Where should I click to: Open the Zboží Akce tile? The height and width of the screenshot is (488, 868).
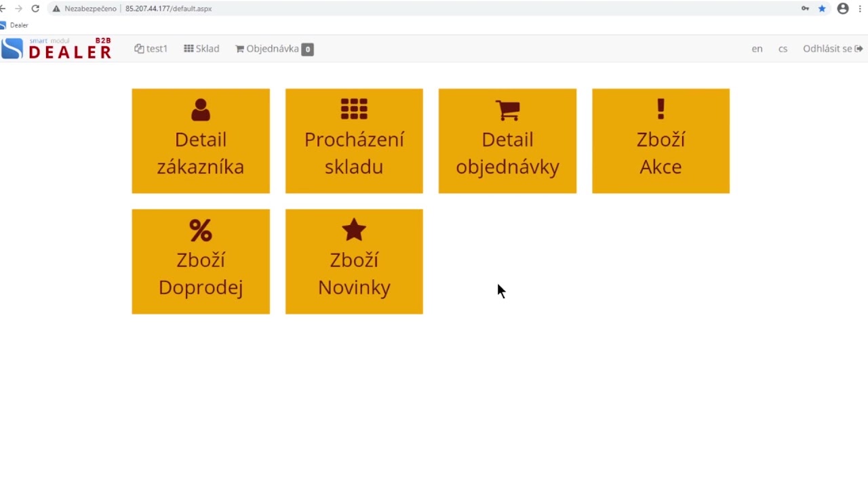[x=660, y=141]
